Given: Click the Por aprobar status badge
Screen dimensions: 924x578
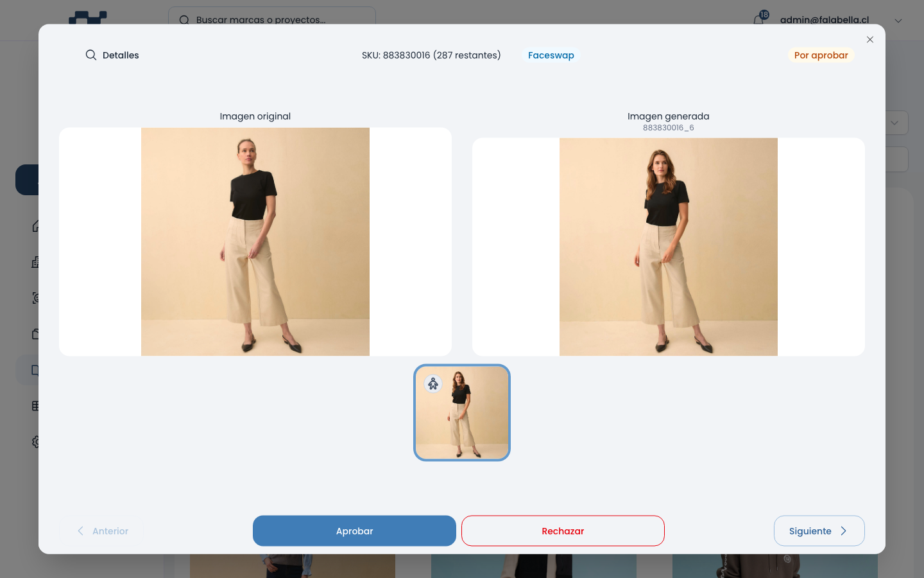Looking at the screenshot, I should point(821,55).
